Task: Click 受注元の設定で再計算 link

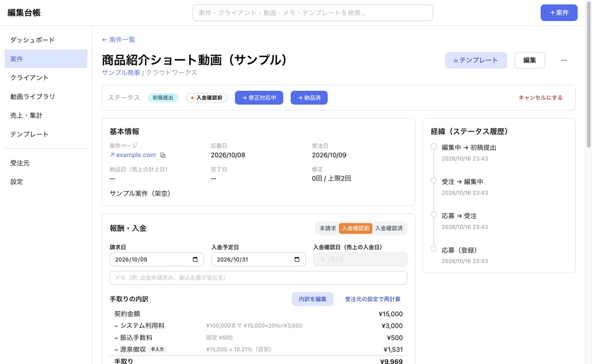Action: click(x=372, y=299)
